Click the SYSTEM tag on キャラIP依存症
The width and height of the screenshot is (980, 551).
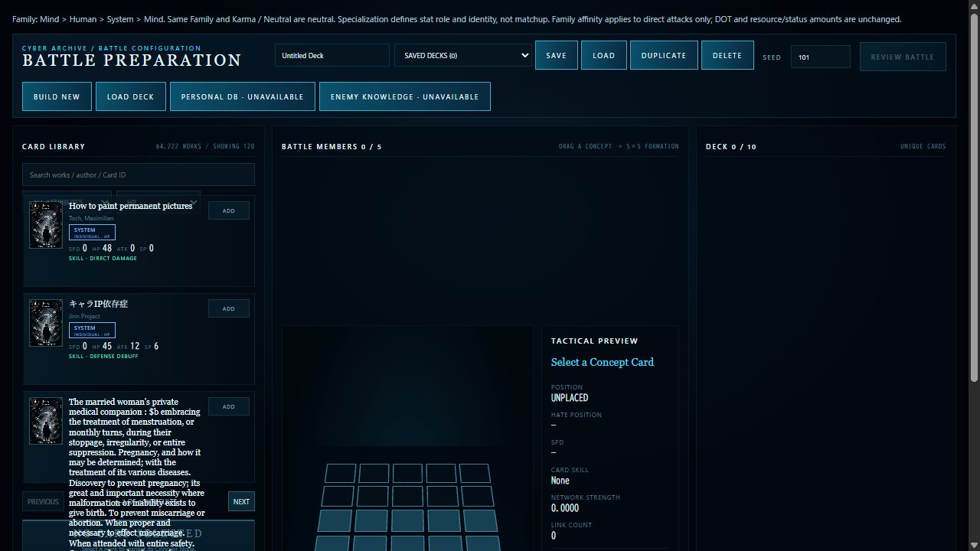[92, 330]
